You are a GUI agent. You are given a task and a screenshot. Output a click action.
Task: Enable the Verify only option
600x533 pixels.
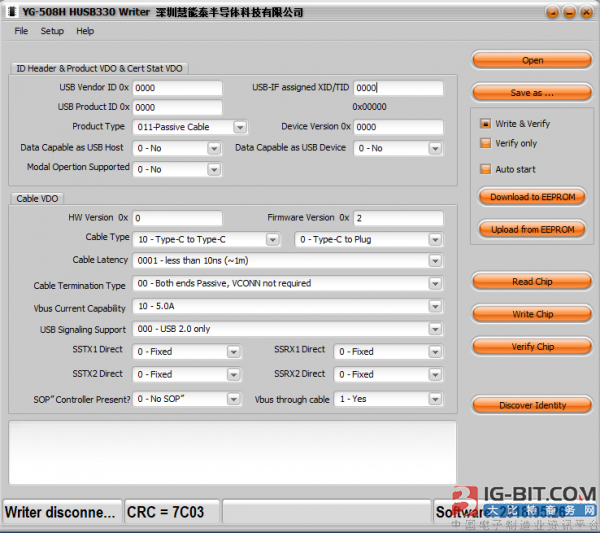486,144
